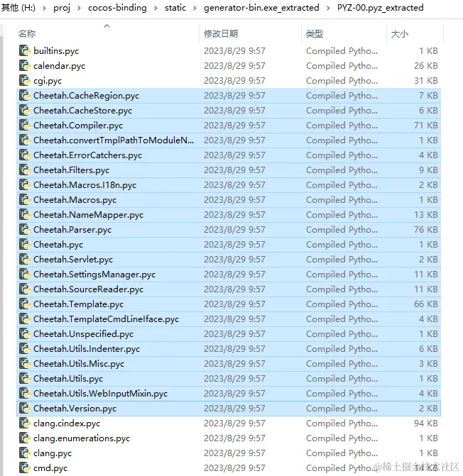
Task: Click the Cheetah.CacheRegion.pyc file icon
Action: pyautogui.click(x=25, y=95)
